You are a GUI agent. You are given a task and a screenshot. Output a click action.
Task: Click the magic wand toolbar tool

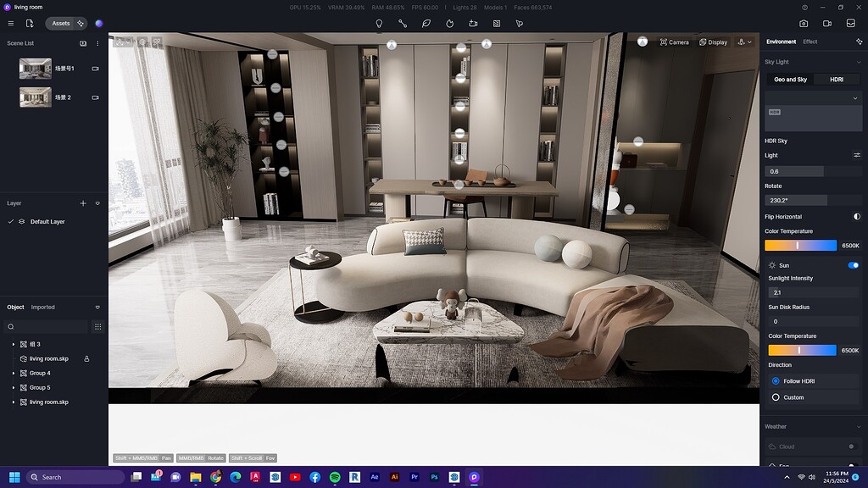519,24
